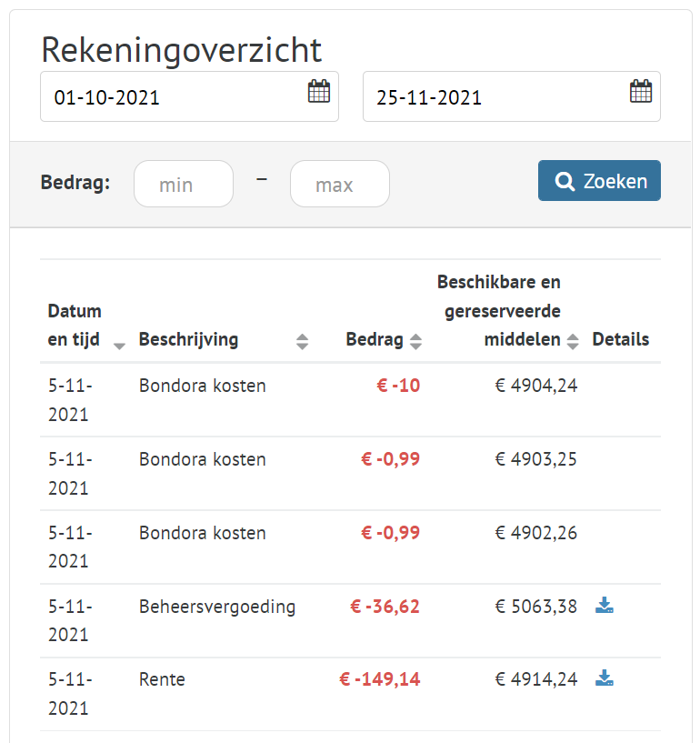Click the magnifier icon in Zoeken button

pyautogui.click(x=565, y=181)
